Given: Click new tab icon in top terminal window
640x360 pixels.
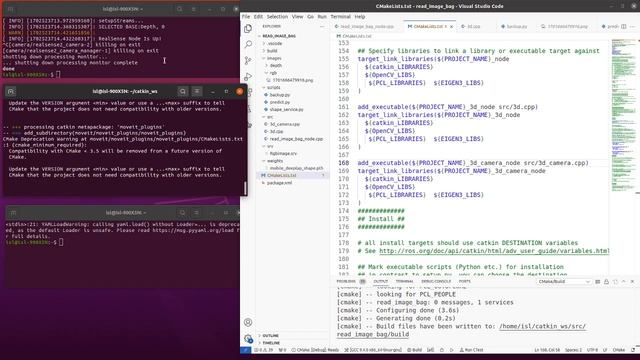Looking at the screenshot, I should click(x=11, y=9).
